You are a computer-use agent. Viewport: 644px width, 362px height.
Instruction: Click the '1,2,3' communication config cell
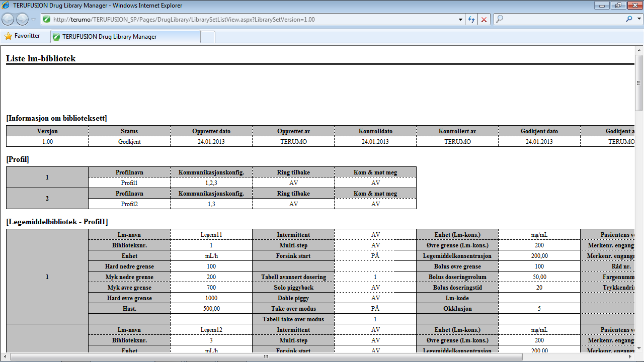pos(211,183)
